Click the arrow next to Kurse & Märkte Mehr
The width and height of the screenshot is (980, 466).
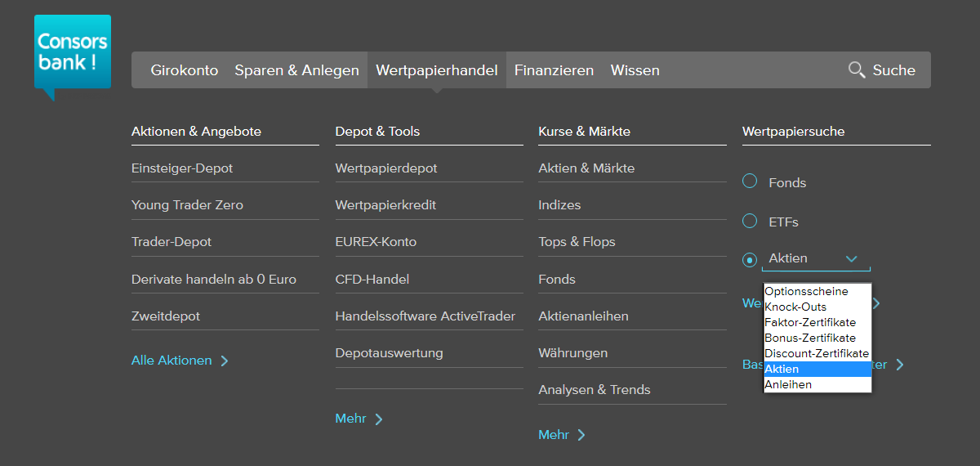coord(581,436)
